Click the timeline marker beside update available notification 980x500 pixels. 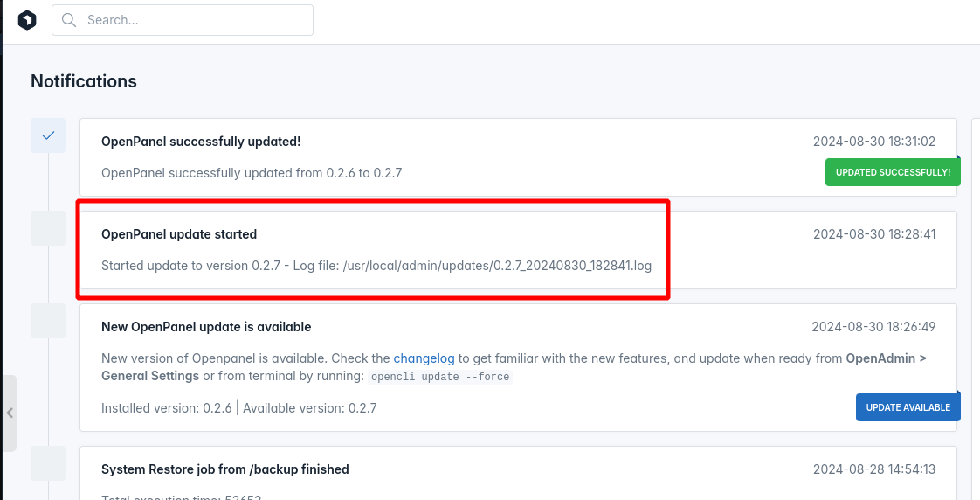point(48,321)
